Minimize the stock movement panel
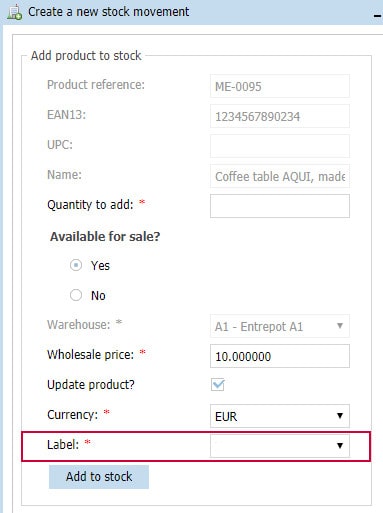This screenshot has width=383, height=513. pyautogui.click(x=378, y=15)
